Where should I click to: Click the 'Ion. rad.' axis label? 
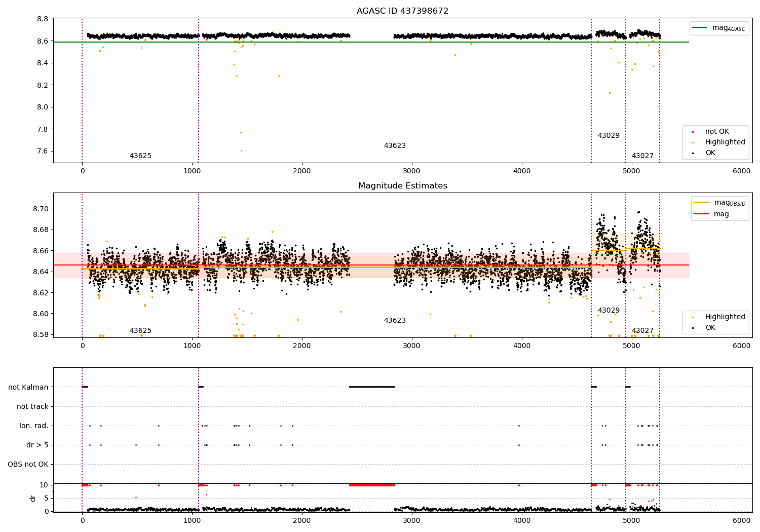[34, 426]
